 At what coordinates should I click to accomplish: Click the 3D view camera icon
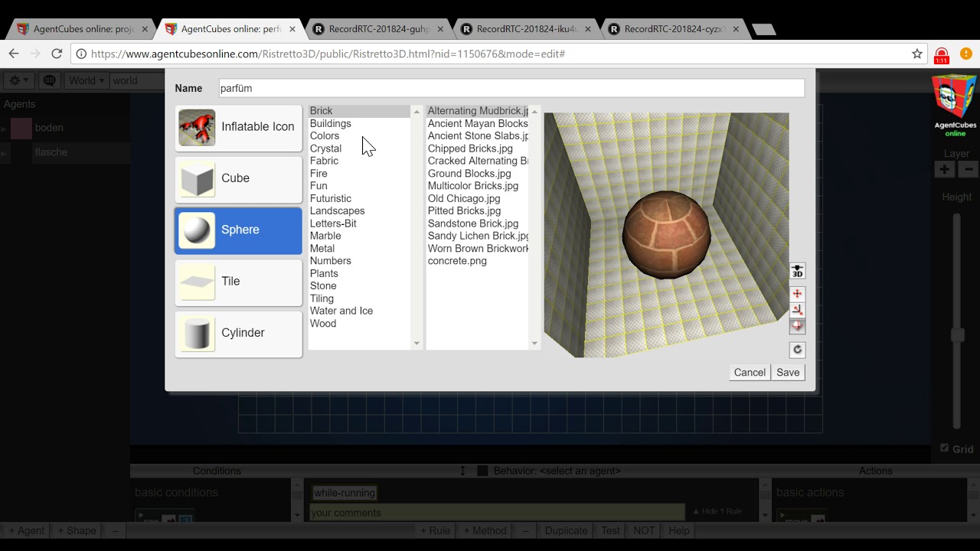point(797,271)
